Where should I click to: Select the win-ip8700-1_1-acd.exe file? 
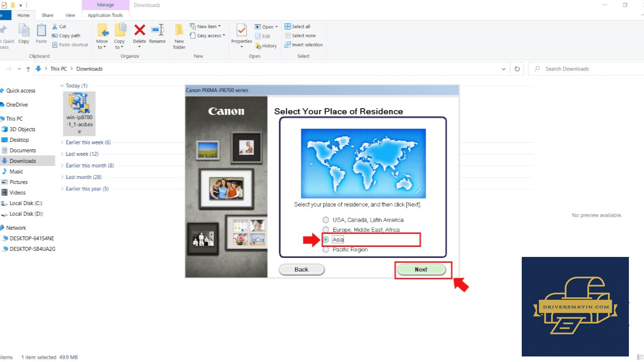click(79, 114)
